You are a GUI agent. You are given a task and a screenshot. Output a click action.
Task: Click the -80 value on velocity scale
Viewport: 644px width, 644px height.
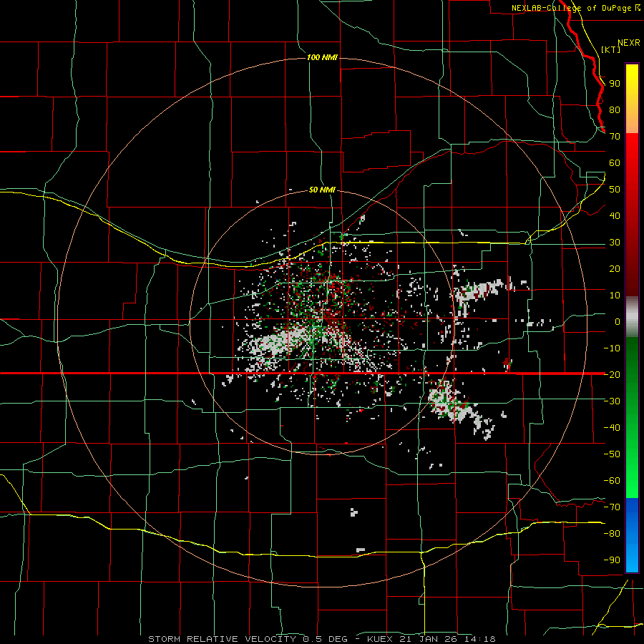click(x=612, y=534)
